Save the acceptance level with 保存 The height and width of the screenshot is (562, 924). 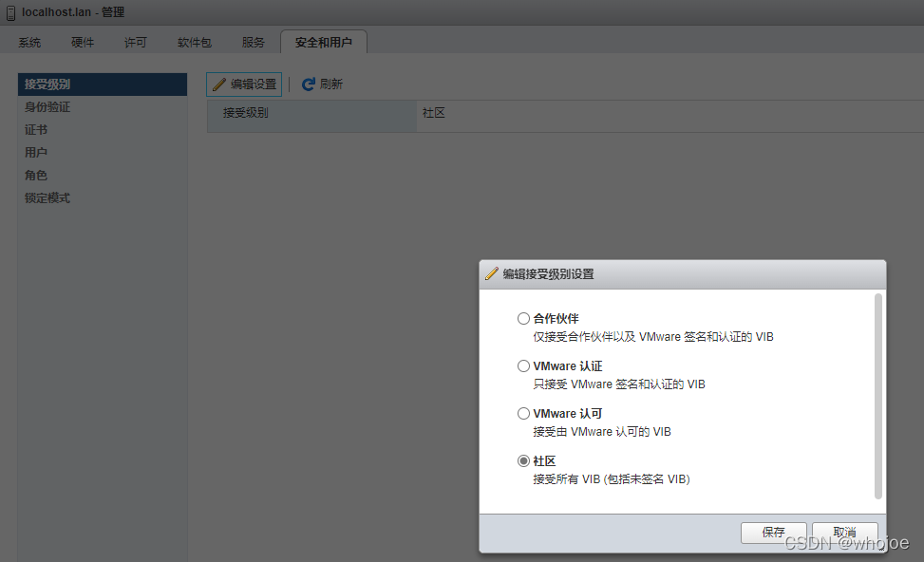tap(773, 533)
